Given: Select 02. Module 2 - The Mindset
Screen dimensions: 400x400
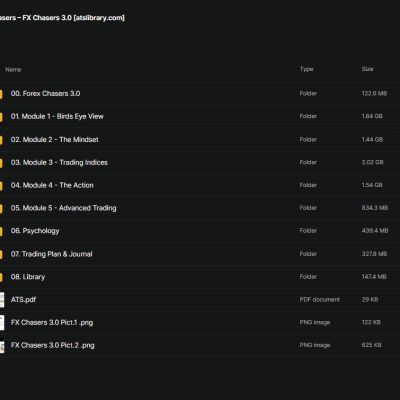Looking at the screenshot, I should (x=55, y=140).
